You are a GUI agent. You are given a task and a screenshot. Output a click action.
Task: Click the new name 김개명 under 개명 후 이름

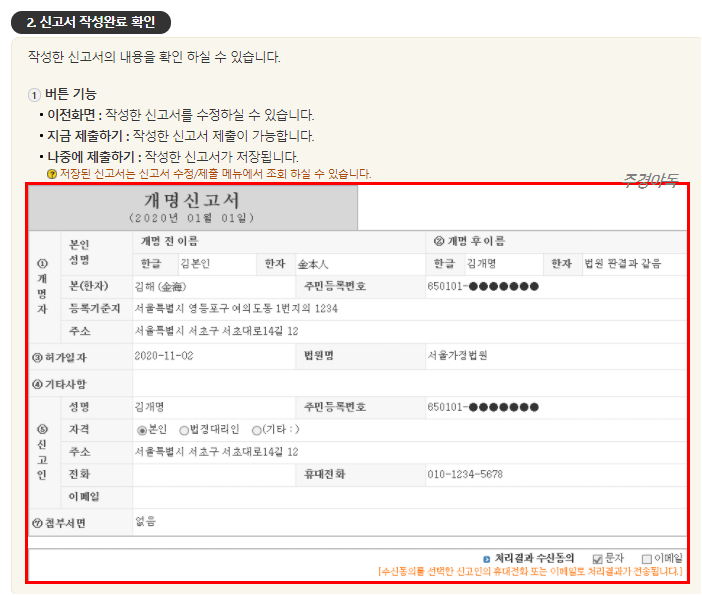pos(481,264)
